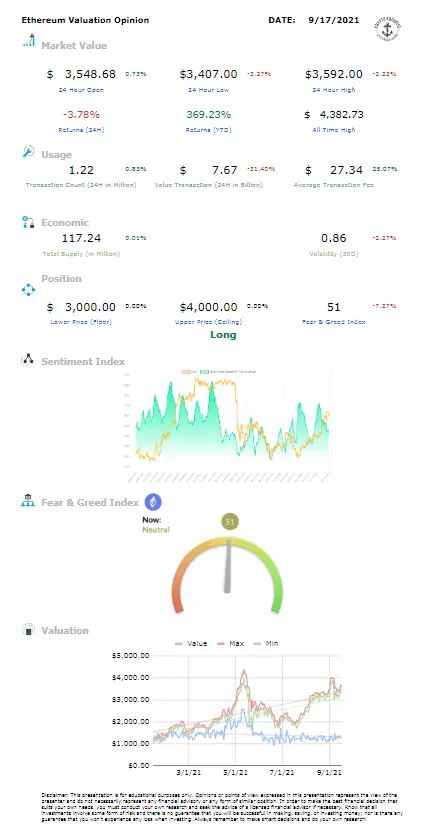
Task: Click the Average Transaction Fee label
Action: point(334,185)
